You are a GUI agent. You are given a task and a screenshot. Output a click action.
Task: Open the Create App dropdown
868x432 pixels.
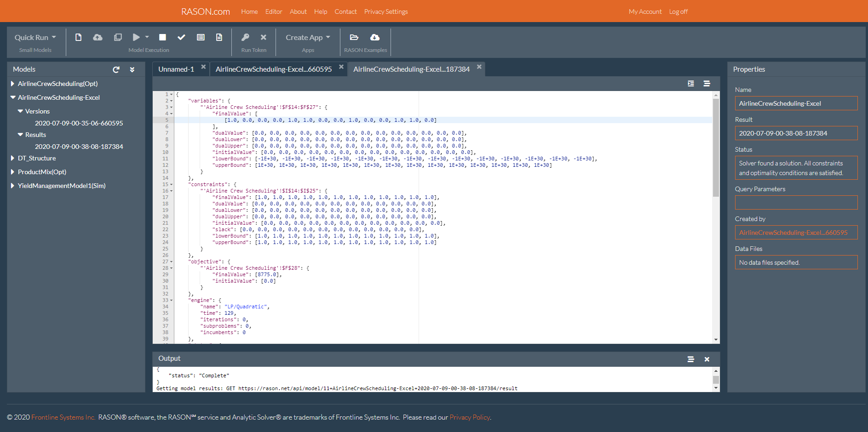[x=308, y=37]
